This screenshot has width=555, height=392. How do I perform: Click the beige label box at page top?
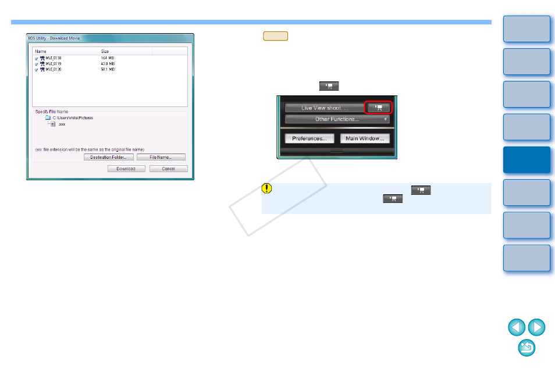[x=275, y=36]
